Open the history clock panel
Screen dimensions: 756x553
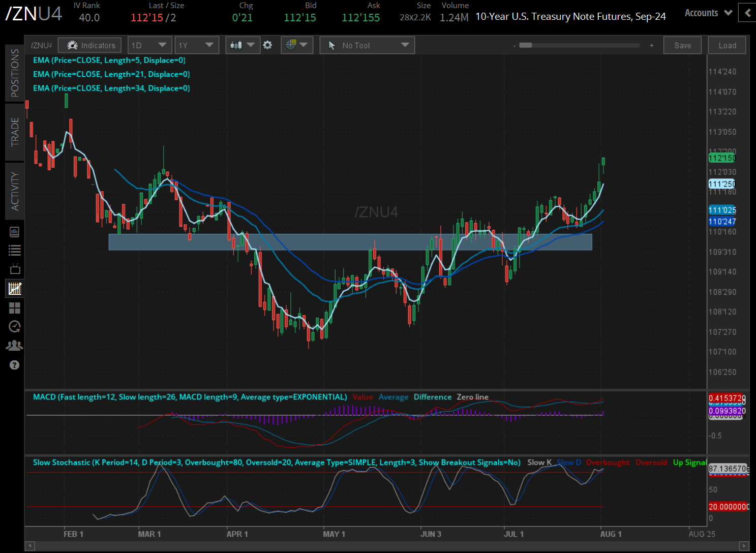[x=14, y=326]
